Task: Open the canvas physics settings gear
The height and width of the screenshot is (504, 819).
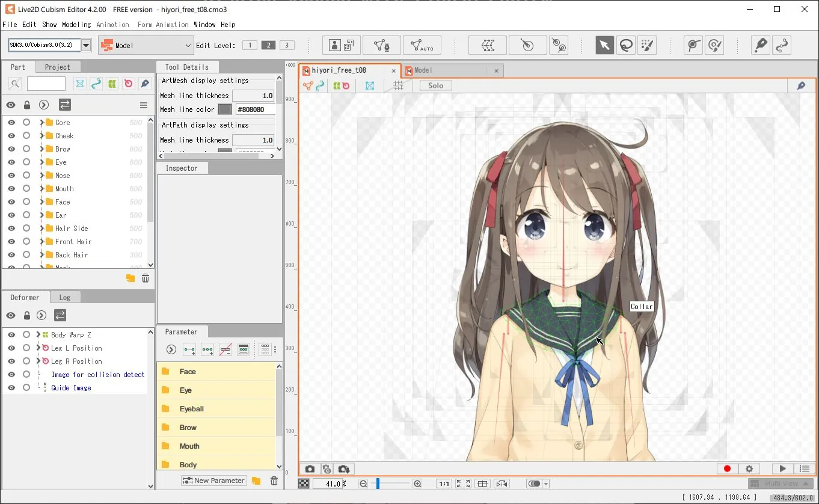Action: pyautogui.click(x=749, y=469)
